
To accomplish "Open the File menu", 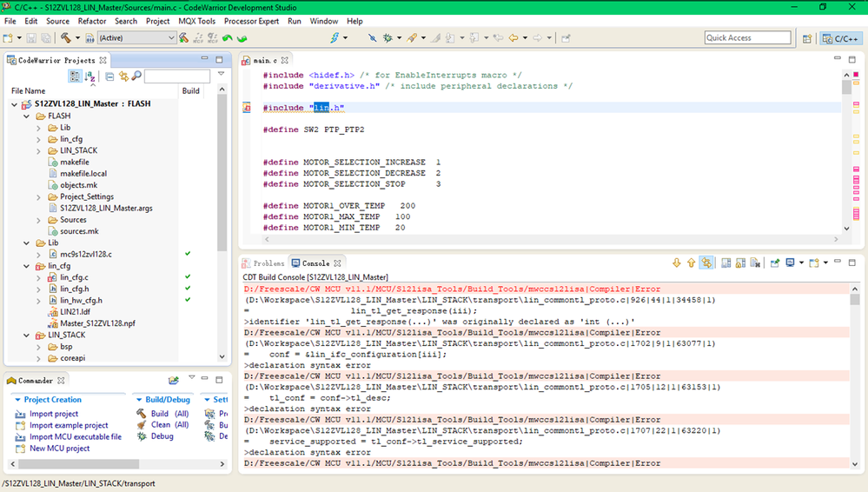I will 10,21.
